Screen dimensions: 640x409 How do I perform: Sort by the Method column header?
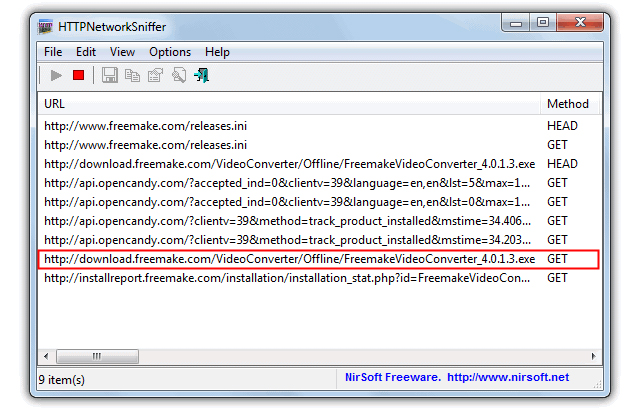click(570, 104)
